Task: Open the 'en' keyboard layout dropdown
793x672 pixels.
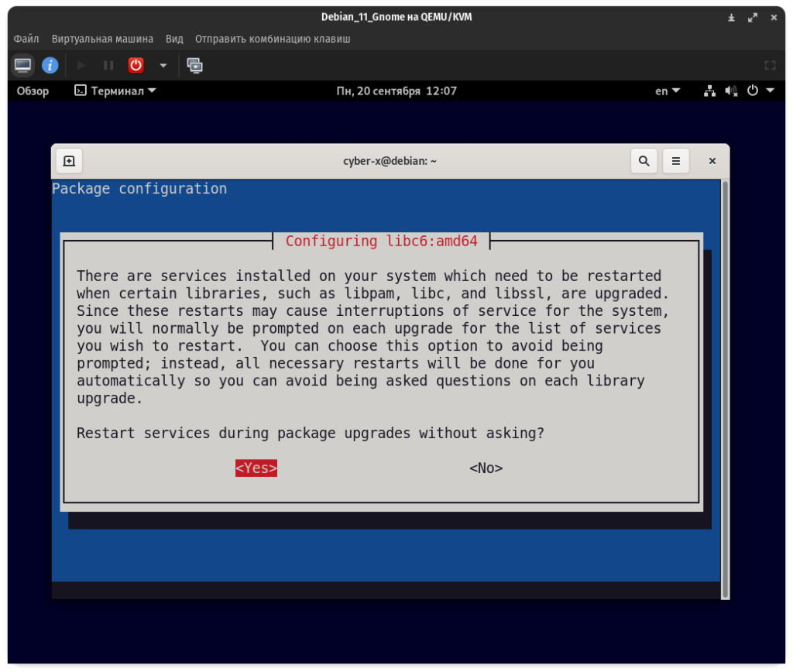Action: [x=667, y=91]
